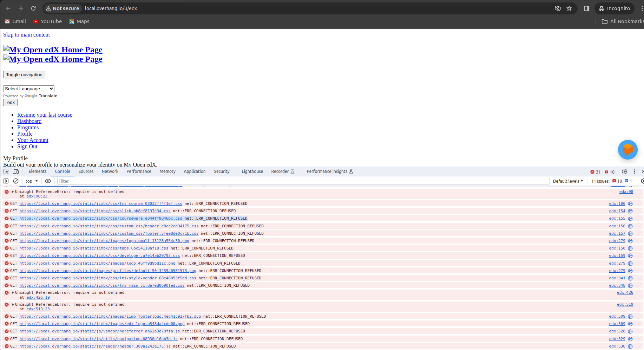Open network request icon for slick.bb8ef8197e34.css row
Viewport: 644px width, 350px height.
630,211
